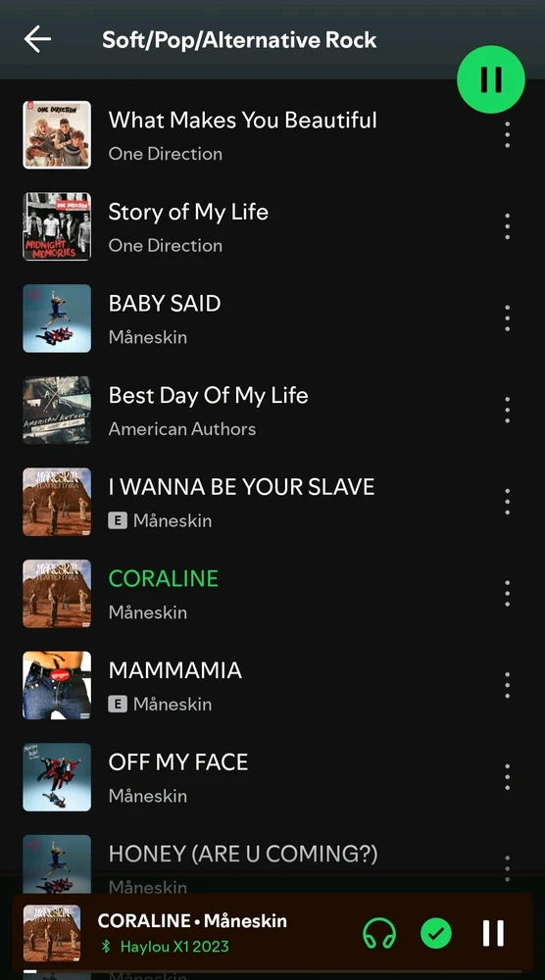Viewport: 545px width, 980px height.
Task: Click the playback progress bar at bottom
Action: 272,970
